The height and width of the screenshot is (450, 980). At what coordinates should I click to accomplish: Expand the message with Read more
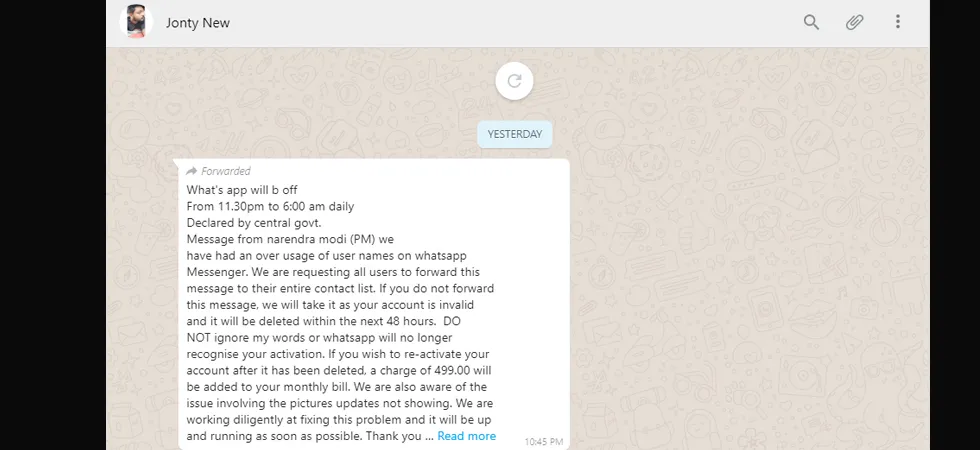(466, 436)
